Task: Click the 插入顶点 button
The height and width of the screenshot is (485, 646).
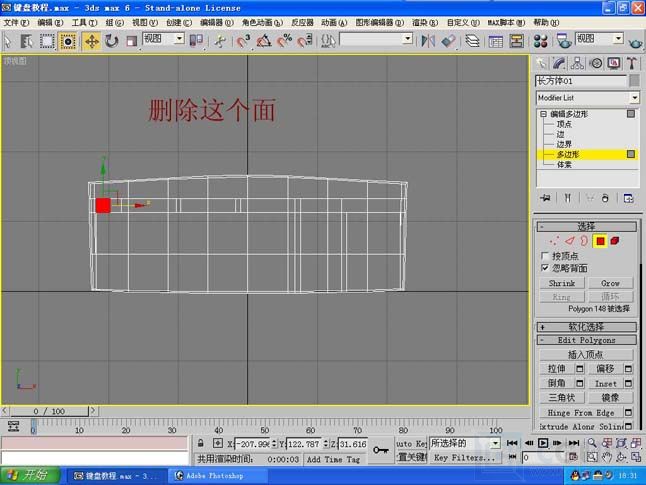Action: point(586,354)
